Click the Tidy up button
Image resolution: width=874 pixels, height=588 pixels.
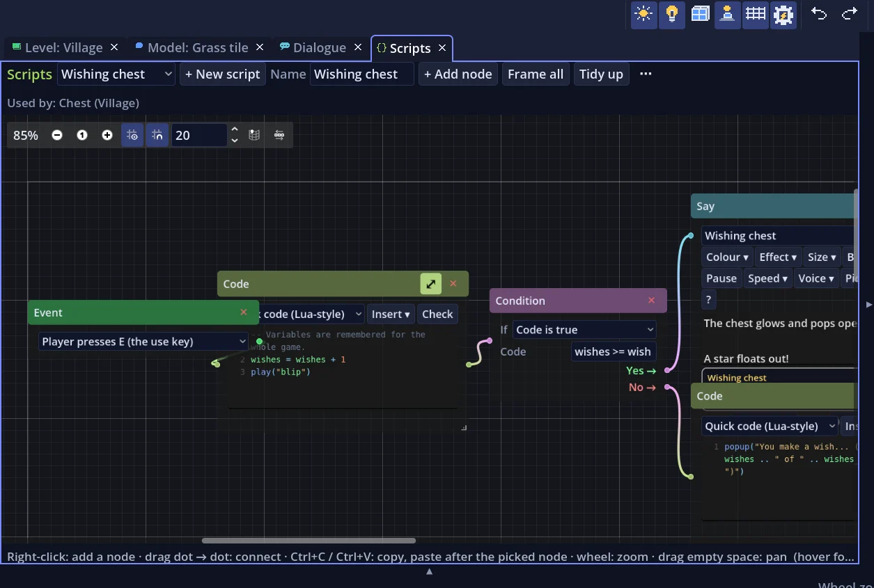pos(601,74)
